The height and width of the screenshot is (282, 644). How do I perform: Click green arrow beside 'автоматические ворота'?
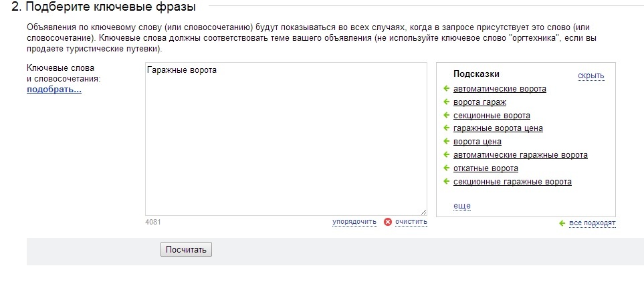[x=447, y=89]
